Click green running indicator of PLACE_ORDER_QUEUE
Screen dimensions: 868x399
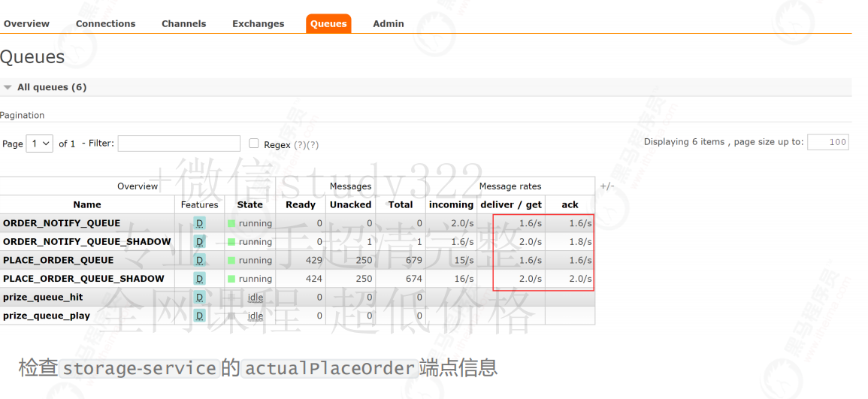coord(231,260)
